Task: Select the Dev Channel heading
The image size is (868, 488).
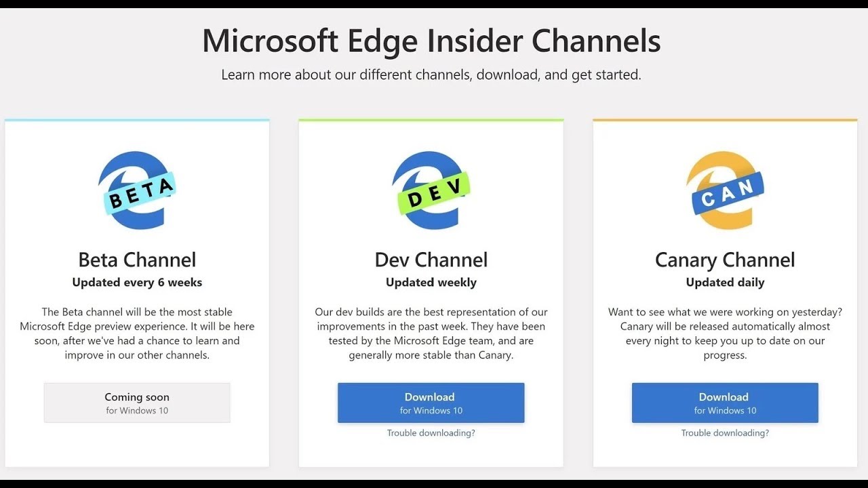Action: (x=431, y=260)
